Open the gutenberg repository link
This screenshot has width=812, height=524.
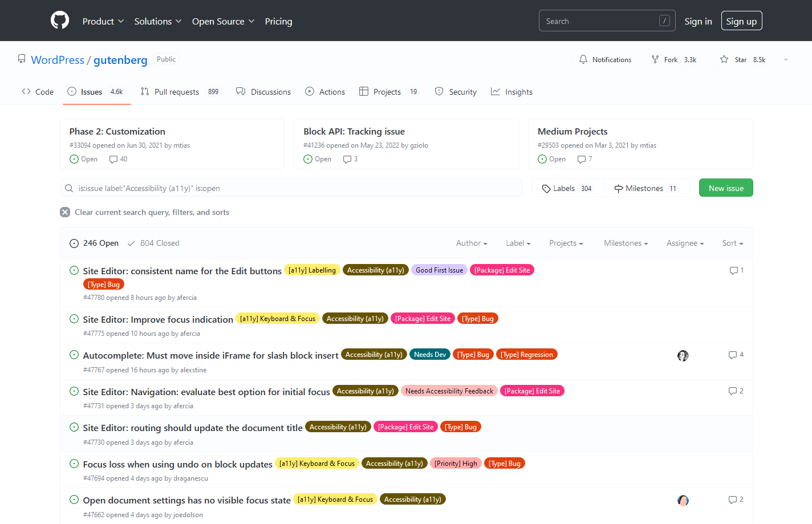pyautogui.click(x=120, y=60)
